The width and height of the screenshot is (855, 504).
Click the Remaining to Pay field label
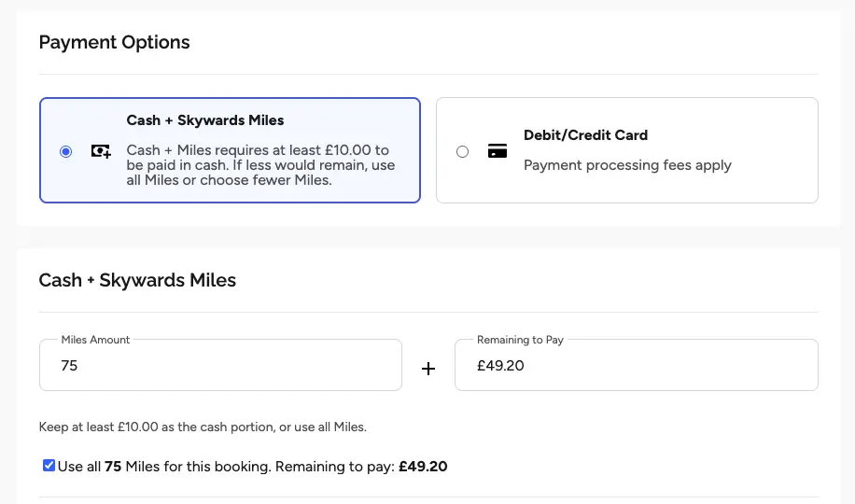pyautogui.click(x=520, y=340)
